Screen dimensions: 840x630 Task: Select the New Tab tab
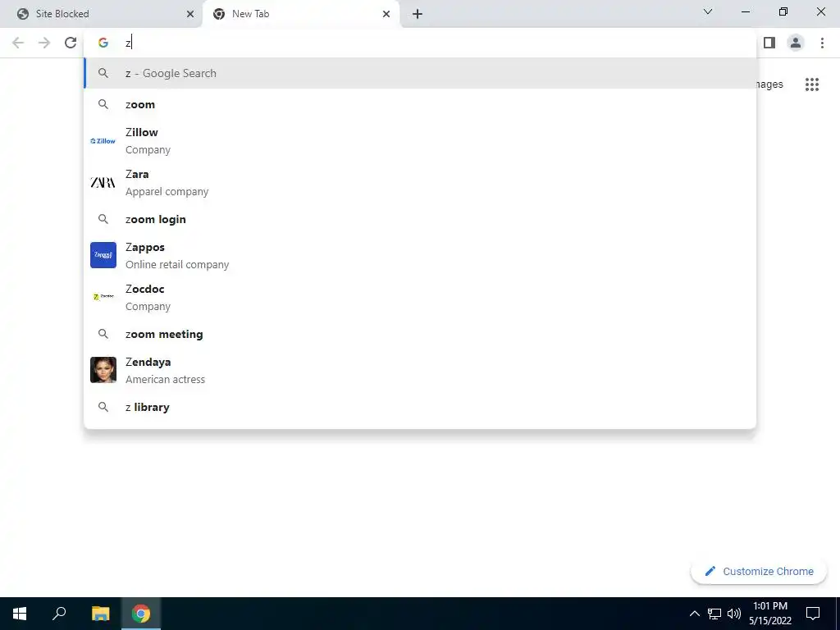301,14
